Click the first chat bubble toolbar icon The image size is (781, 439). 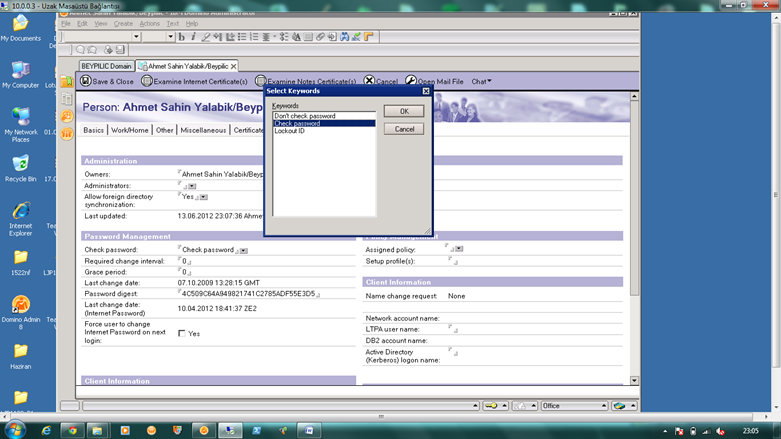(x=80, y=50)
